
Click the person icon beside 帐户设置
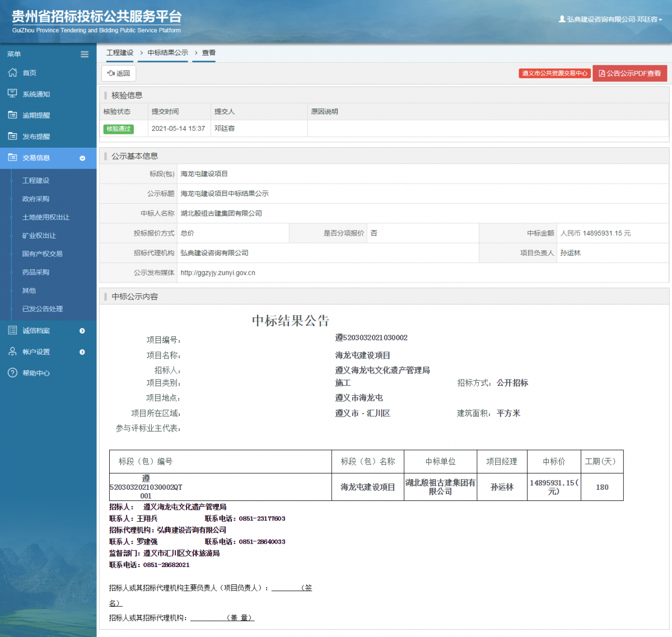pos(12,352)
